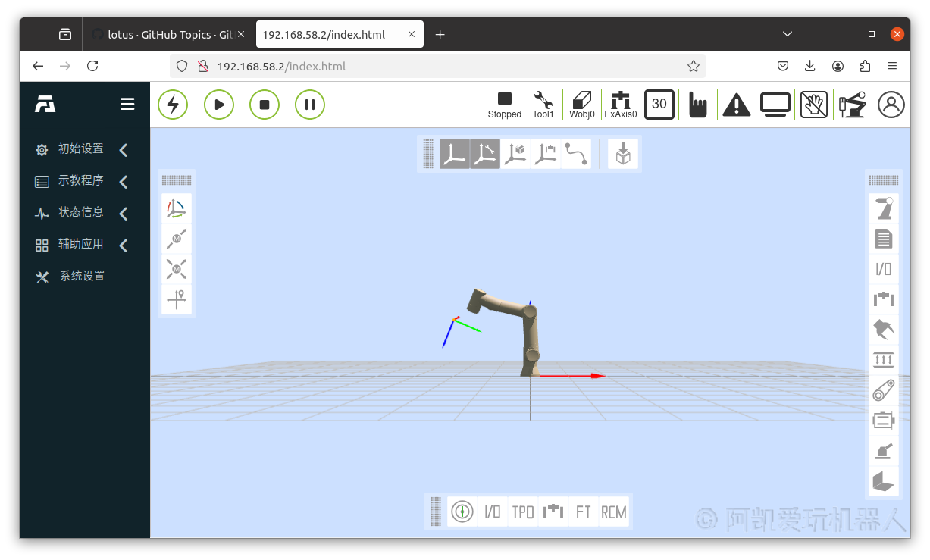The width and height of the screenshot is (930, 560).
Task: Toggle base coordinate frame display
Action: 455,154
